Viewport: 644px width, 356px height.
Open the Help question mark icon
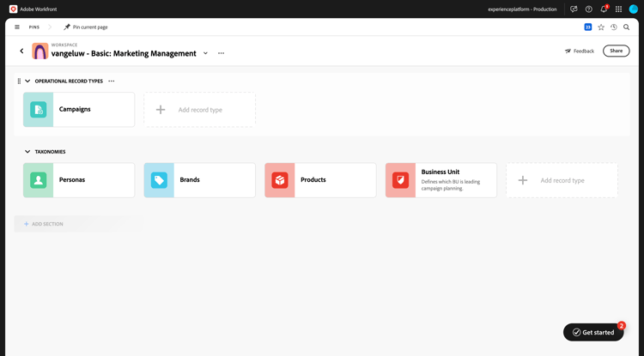point(588,9)
